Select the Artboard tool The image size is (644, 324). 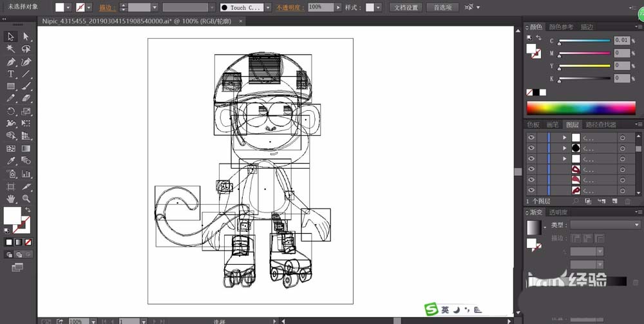click(x=11, y=186)
